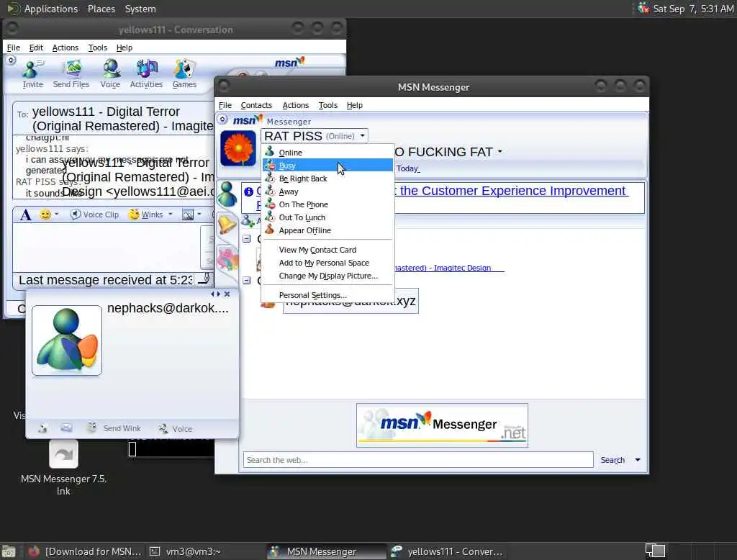Click Today link in Messenger header
This screenshot has width=737, height=560.
[x=408, y=169]
